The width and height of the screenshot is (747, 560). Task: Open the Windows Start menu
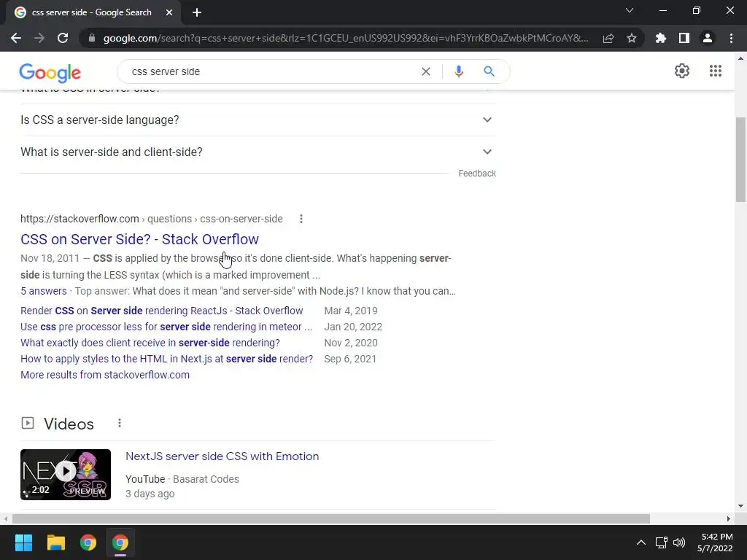[x=23, y=542]
